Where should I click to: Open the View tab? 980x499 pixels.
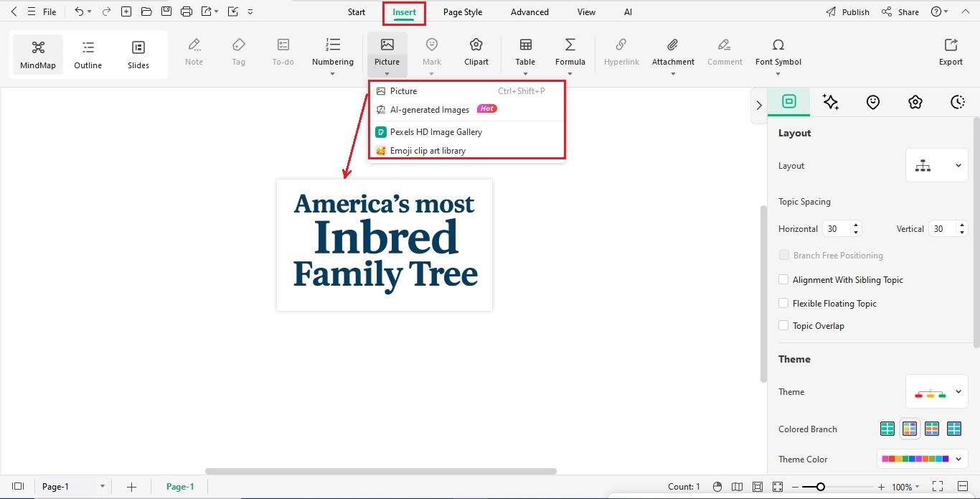(586, 12)
